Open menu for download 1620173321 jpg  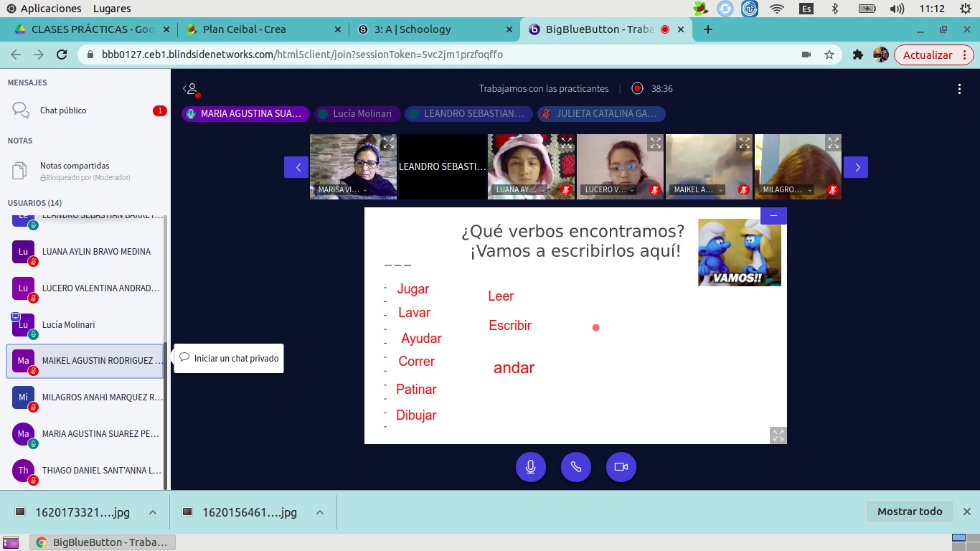[153, 512]
